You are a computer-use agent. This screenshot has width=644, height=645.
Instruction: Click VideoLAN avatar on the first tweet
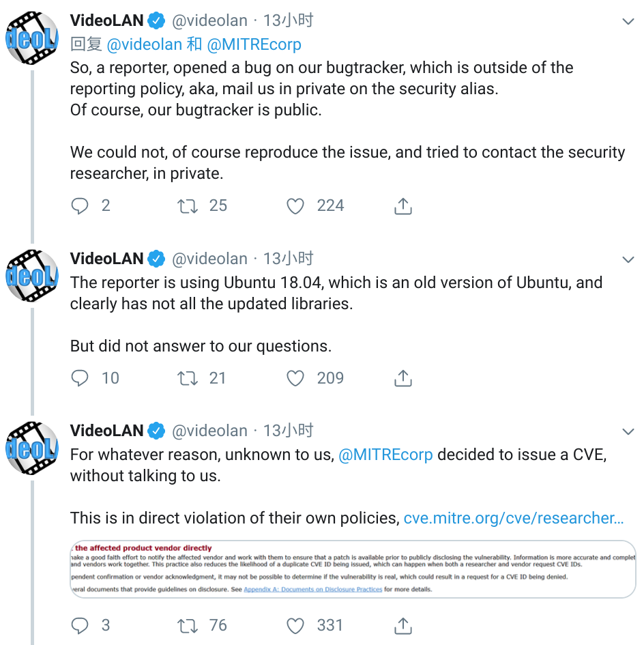click(x=32, y=37)
